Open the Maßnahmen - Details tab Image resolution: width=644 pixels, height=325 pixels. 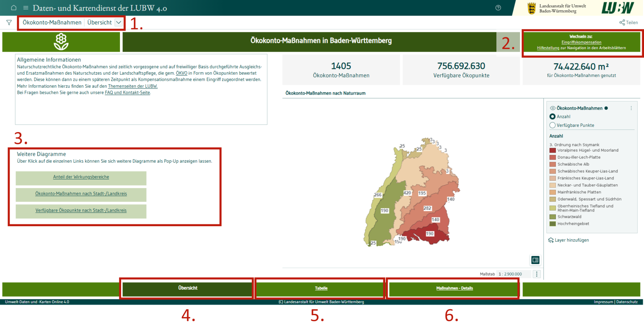click(454, 288)
